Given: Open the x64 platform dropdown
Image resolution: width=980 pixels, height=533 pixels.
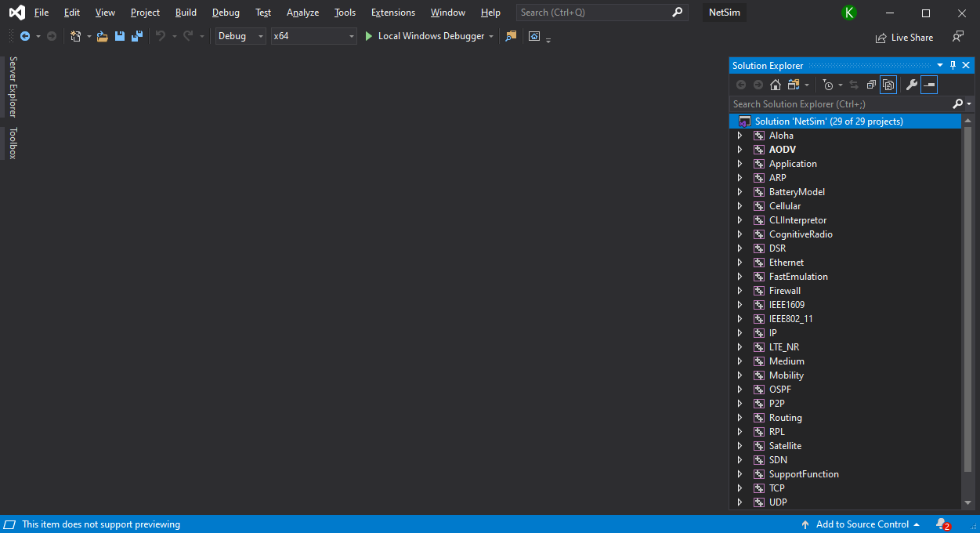Looking at the screenshot, I should point(314,36).
